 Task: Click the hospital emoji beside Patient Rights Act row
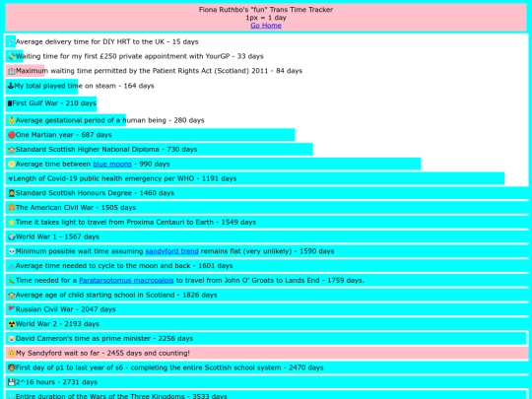(x=11, y=71)
